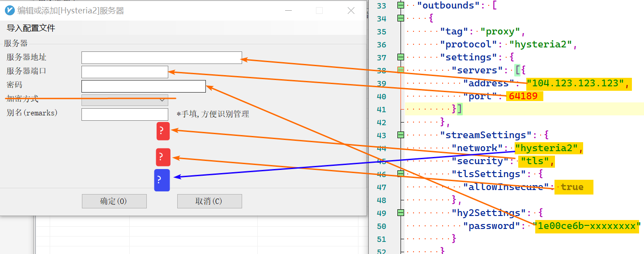Click the blue question mark icon
This screenshot has width=644, height=254.
(162, 180)
